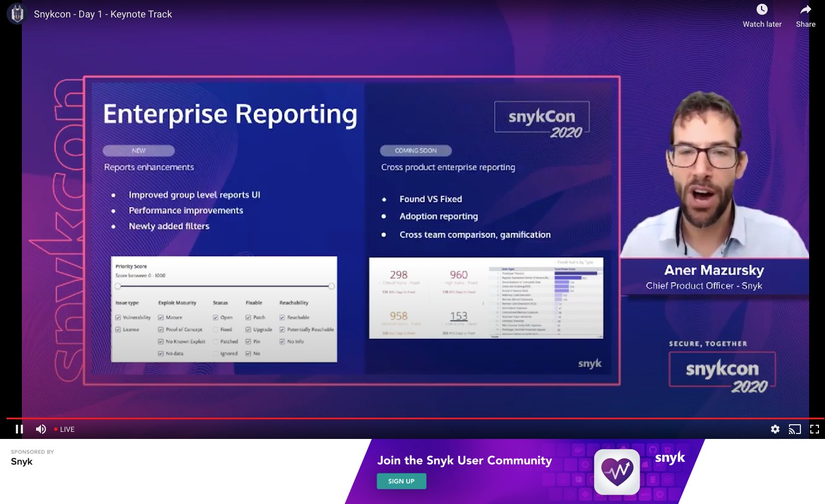Open the Share options
This screenshot has height=504, width=825.
805,9
